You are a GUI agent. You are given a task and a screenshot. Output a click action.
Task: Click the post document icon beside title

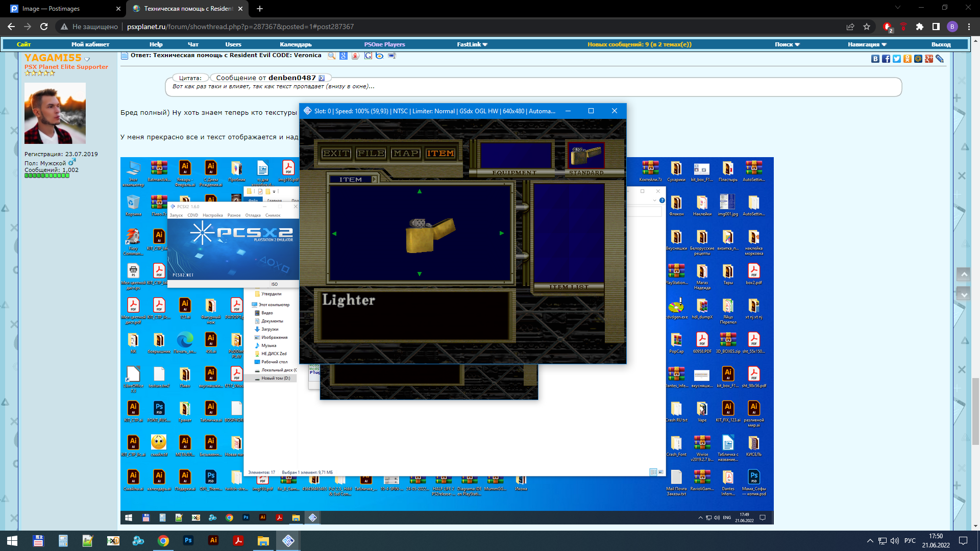point(124,56)
